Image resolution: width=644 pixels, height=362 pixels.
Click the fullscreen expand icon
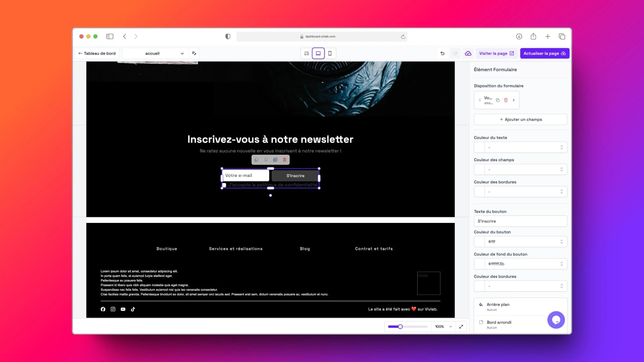(461, 326)
